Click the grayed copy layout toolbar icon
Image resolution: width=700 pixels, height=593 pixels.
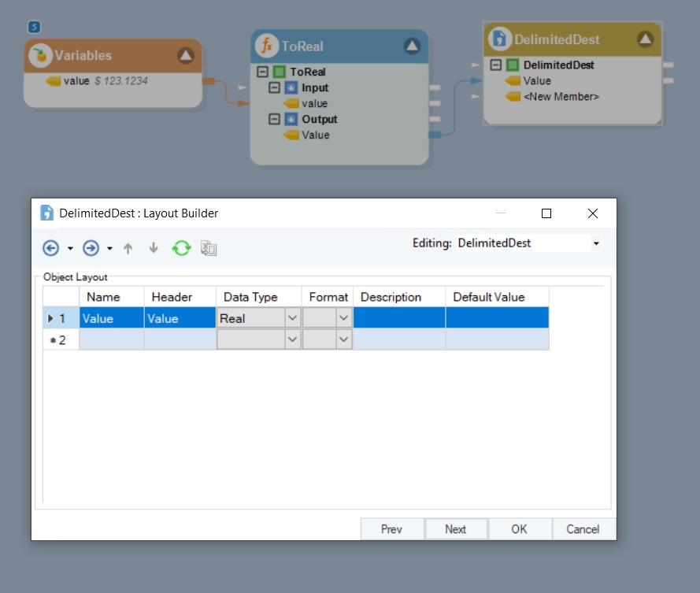(x=209, y=248)
